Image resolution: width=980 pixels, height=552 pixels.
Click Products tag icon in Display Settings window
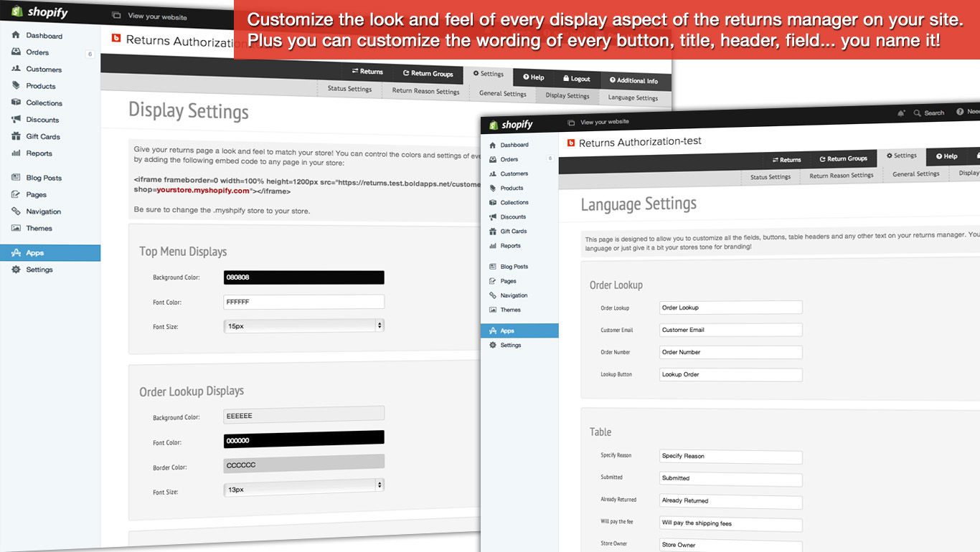16,85
